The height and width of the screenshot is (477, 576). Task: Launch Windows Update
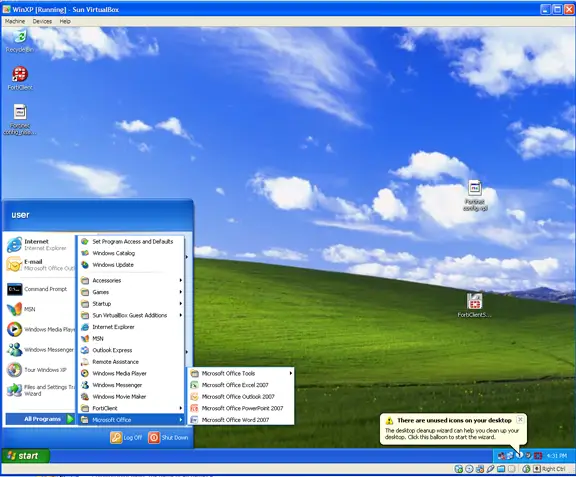click(132, 265)
